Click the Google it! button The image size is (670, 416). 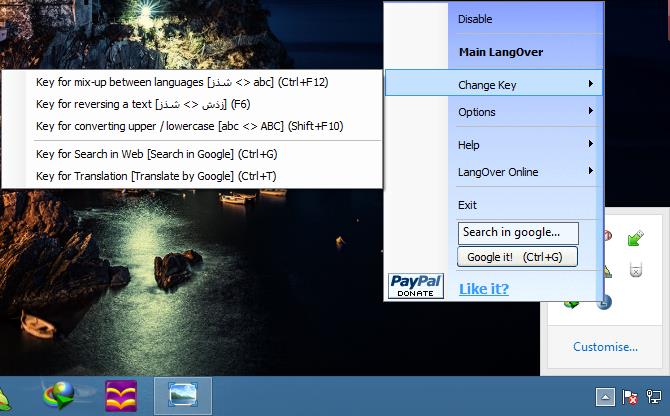517,257
